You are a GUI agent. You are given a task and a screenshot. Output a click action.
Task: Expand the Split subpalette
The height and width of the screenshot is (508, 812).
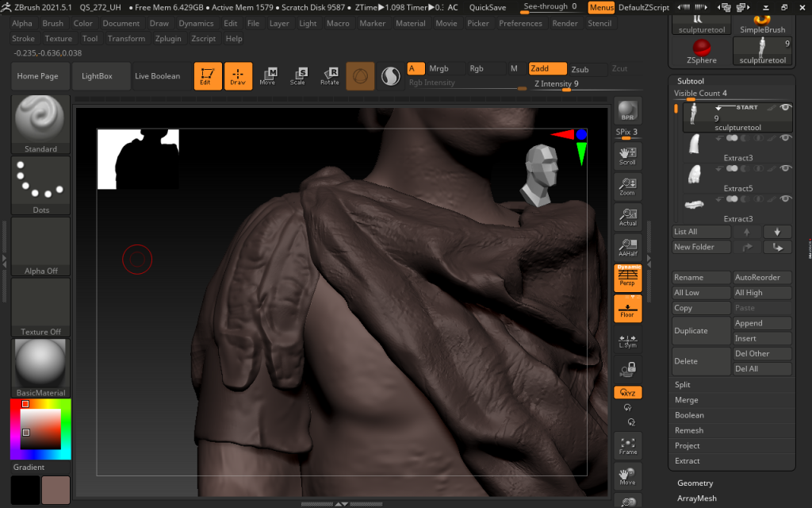[683, 385]
